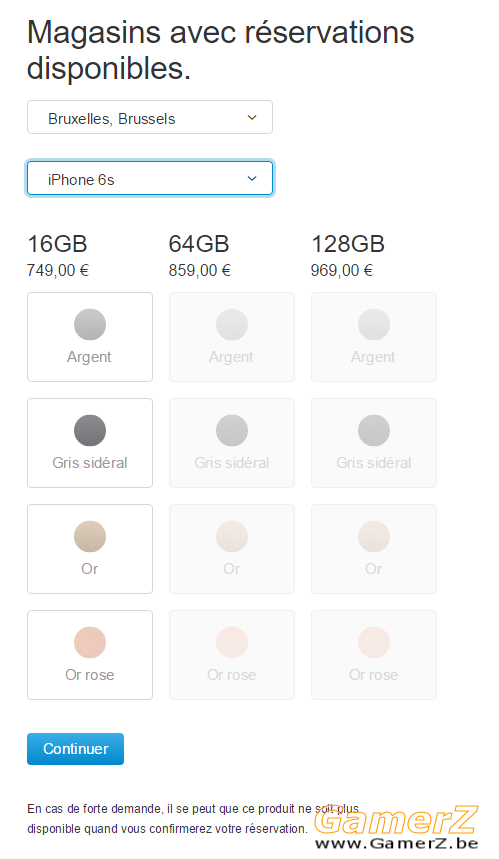Select the 128GB Argent tile

tap(374, 337)
